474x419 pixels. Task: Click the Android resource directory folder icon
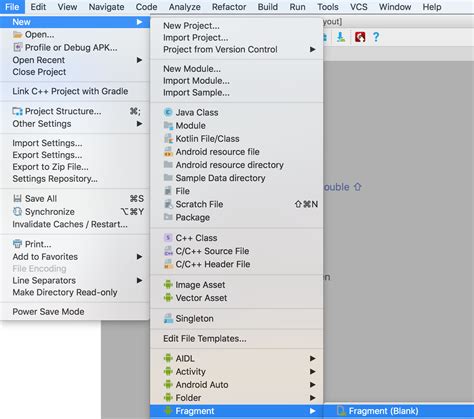pos(168,165)
